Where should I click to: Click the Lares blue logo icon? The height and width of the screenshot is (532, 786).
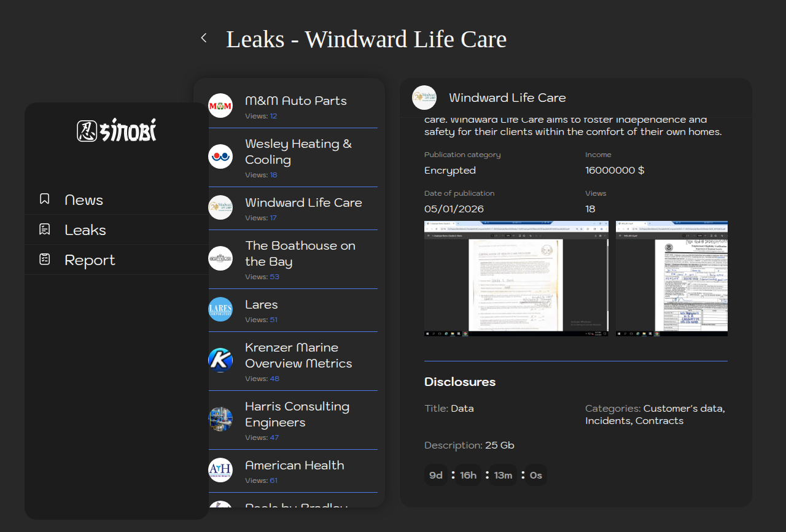click(x=220, y=309)
